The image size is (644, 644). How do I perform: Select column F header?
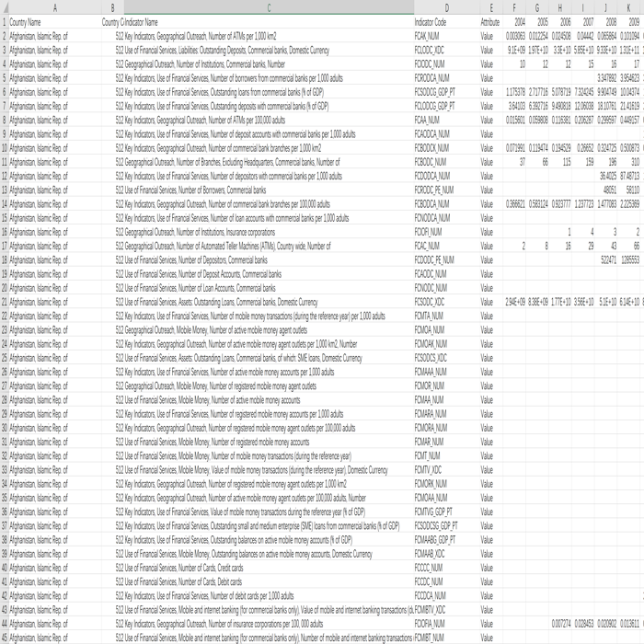pyautogui.click(x=513, y=7)
